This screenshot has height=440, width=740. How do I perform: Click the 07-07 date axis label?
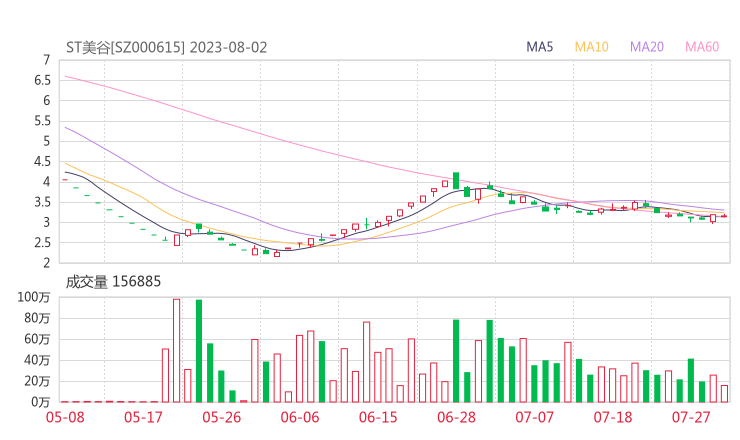[x=535, y=417]
